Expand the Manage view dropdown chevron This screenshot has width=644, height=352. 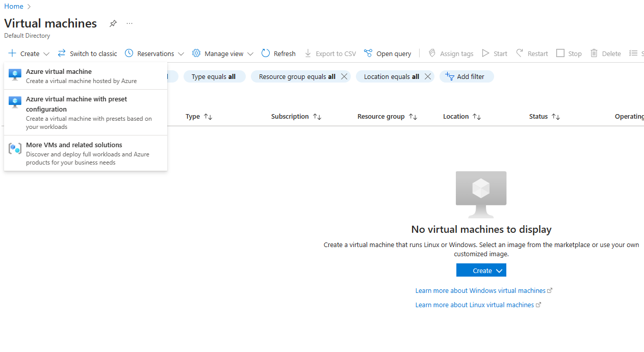(250, 53)
